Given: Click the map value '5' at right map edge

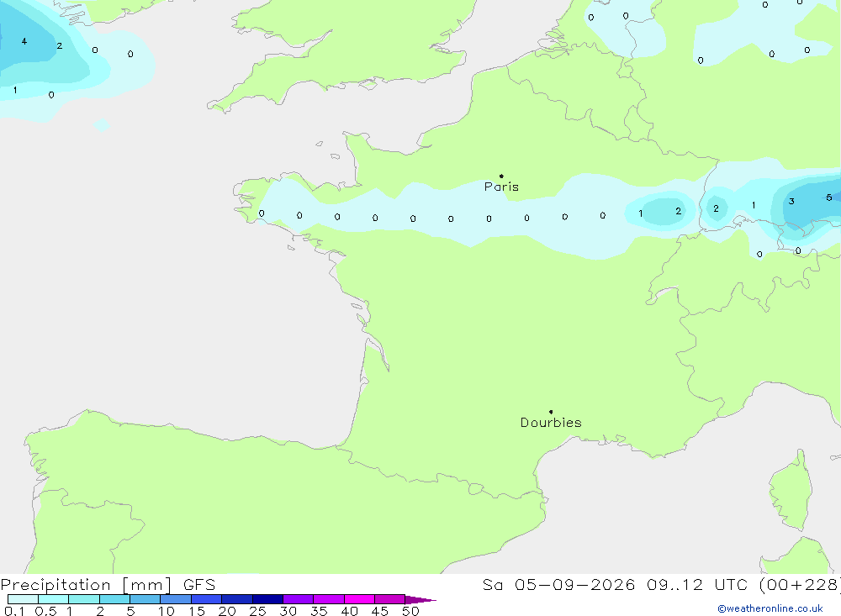Looking at the screenshot, I should point(829,197).
